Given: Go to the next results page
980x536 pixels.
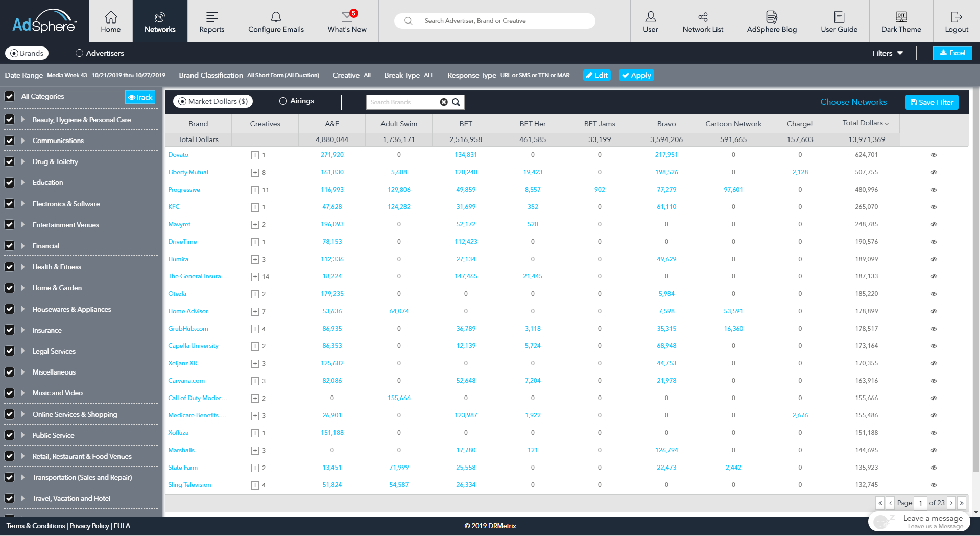Looking at the screenshot, I should 951,503.
